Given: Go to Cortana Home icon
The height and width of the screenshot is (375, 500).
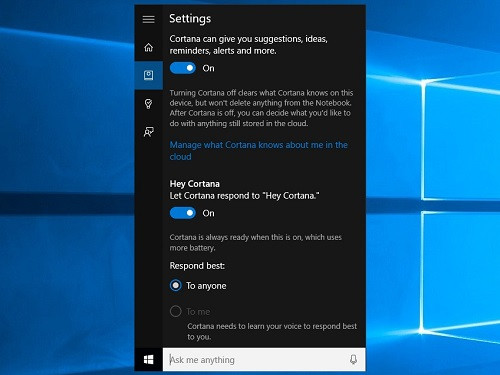Looking at the screenshot, I should tap(149, 47).
